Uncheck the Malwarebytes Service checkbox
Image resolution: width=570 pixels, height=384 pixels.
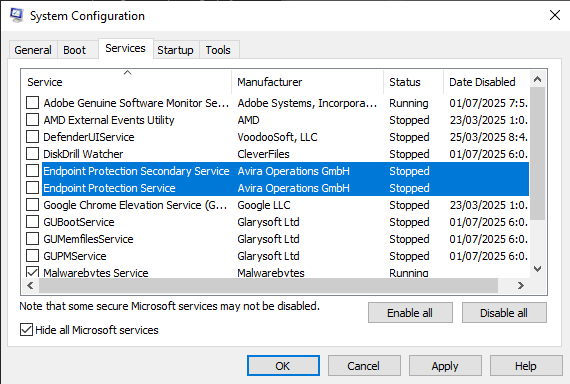(x=32, y=272)
